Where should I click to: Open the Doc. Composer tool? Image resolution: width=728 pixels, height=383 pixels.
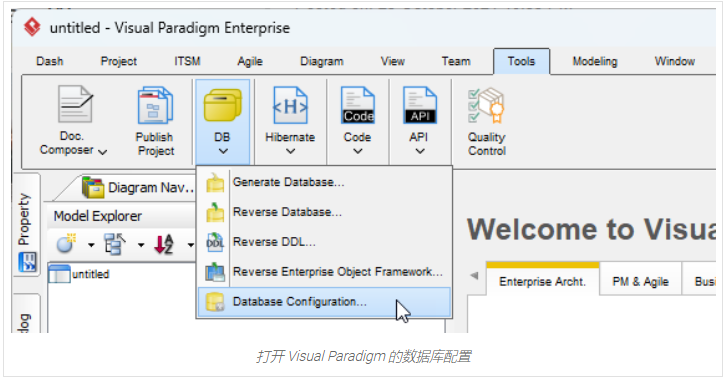pos(74,104)
